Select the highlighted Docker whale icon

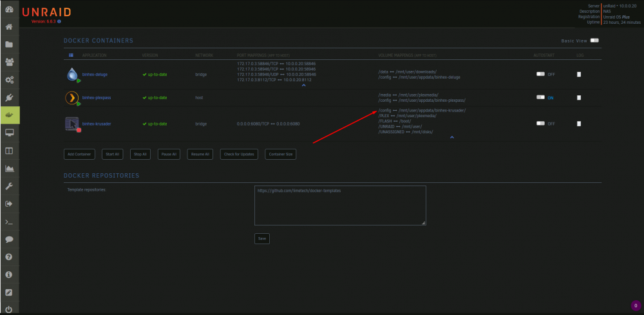click(10, 115)
